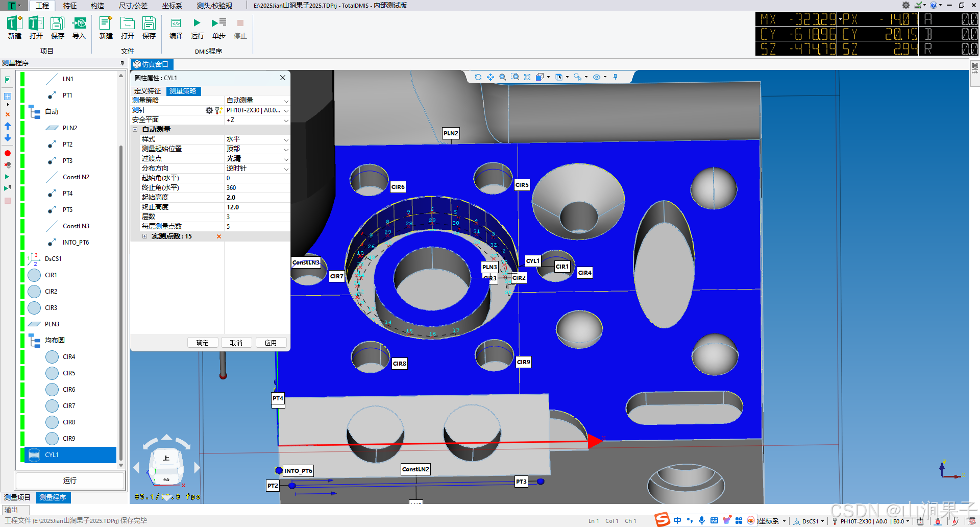Switch to 定义特征 tab in dialog
Image resolution: width=980 pixels, height=527 pixels.
(x=148, y=91)
